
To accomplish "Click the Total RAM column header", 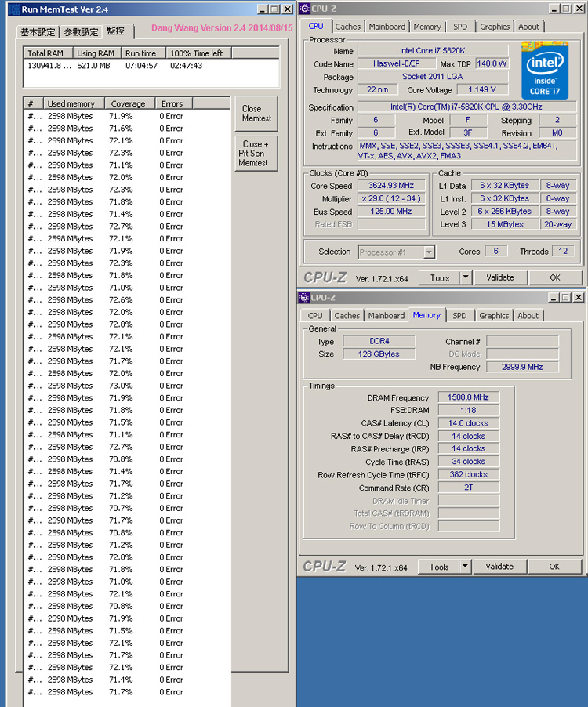I will 48,53.
